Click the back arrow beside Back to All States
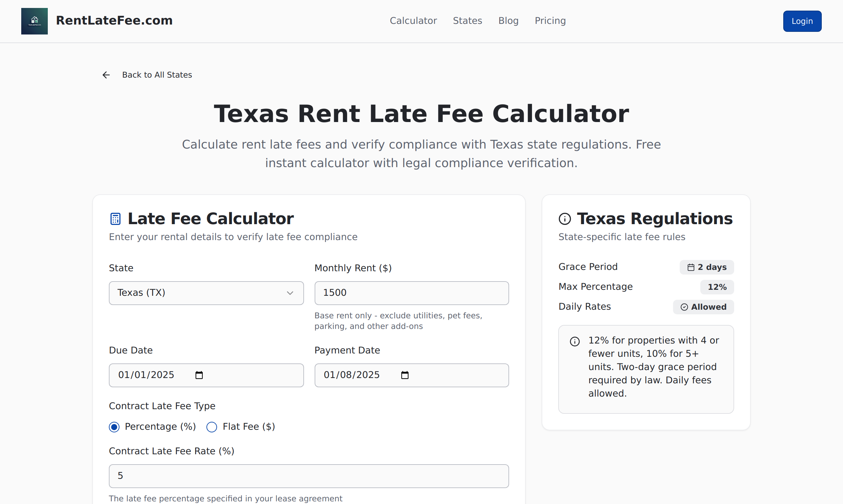Image resolution: width=843 pixels, height=504 pixels. point(106,75)
